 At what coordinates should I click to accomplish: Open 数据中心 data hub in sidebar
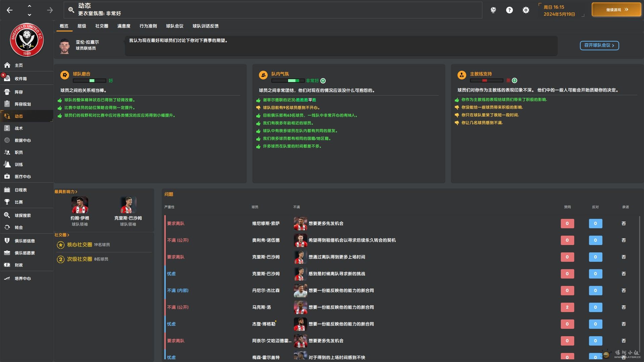tap(27, 140)
